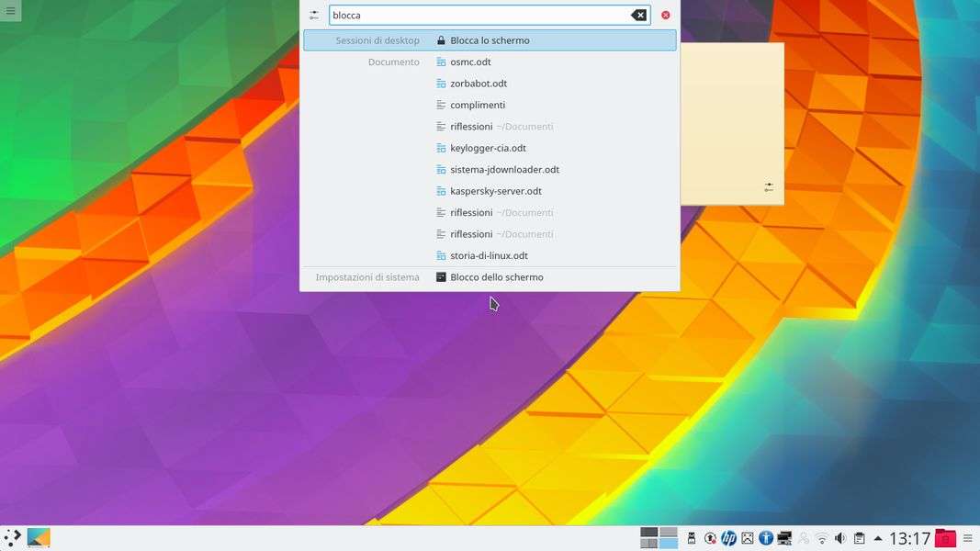The width and height of the screenshot is (980, 551).
Task: Expand hidden system tray icons arrow
Action: [878, 538]
